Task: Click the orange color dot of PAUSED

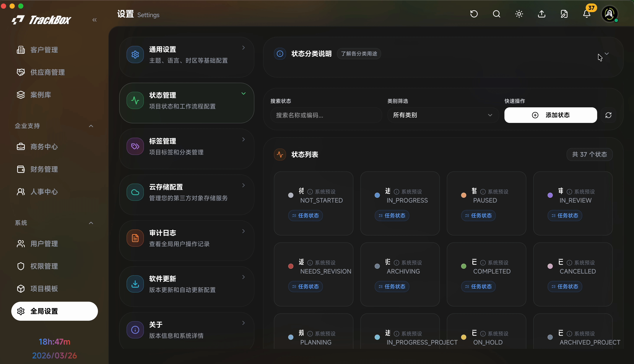Action: click(463, 195)
